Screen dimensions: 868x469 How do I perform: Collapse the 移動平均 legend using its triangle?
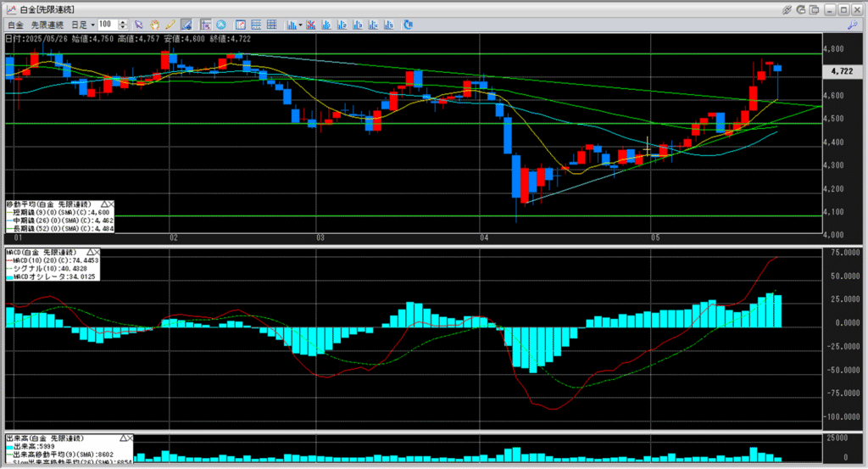pyautogui.click(x=104, y=204)
